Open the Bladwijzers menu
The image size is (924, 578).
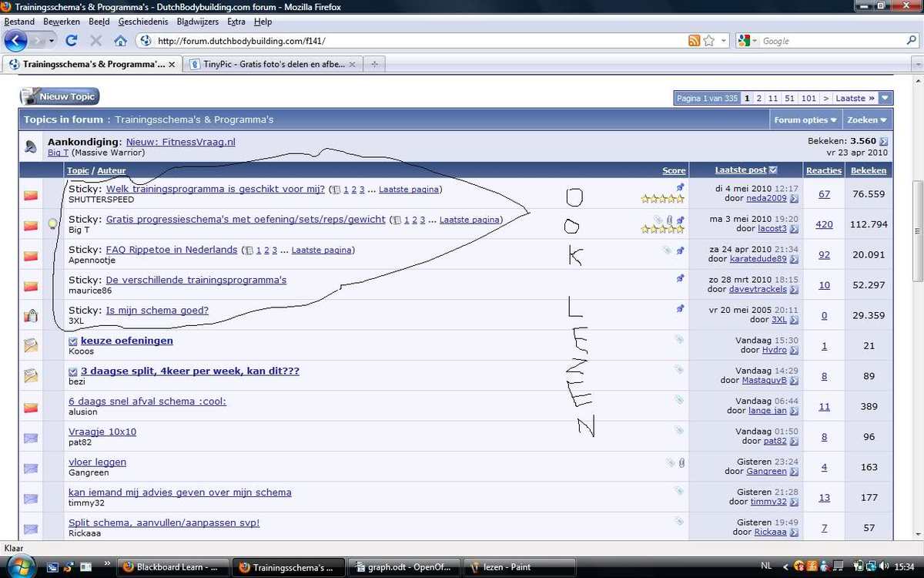[x=199, y=22]
